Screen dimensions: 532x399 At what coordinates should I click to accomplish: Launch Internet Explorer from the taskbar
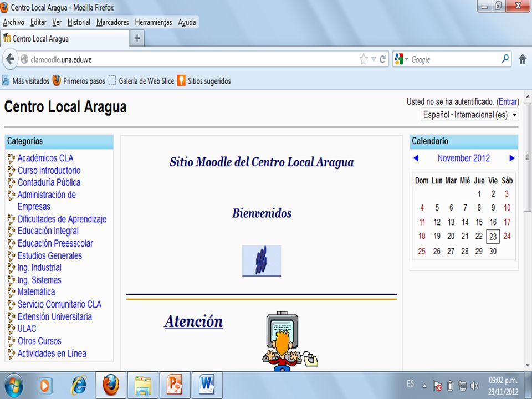pyautogui.click(x=79, y=385)
